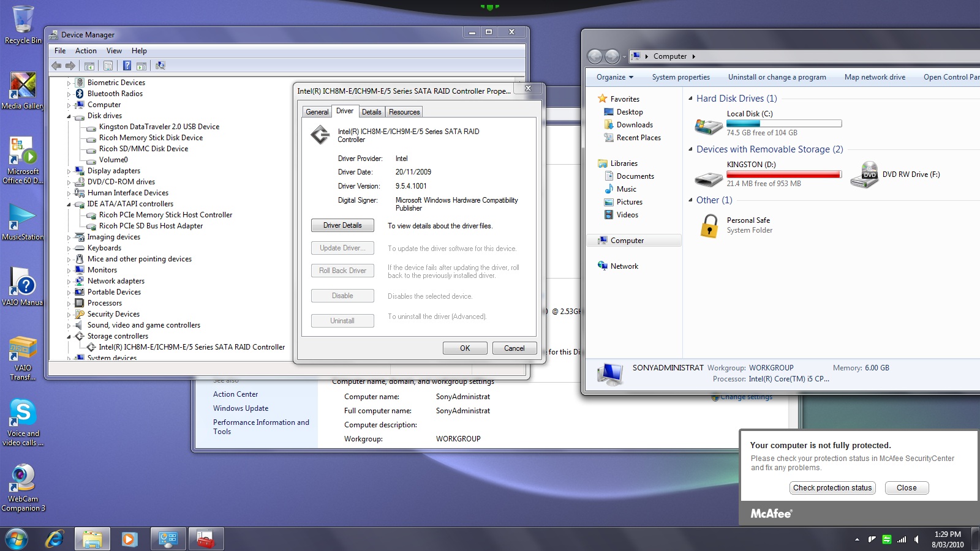Open the View menu in Device Manager
Viewport: 980px width, 551px height.
tap(114, 51)
